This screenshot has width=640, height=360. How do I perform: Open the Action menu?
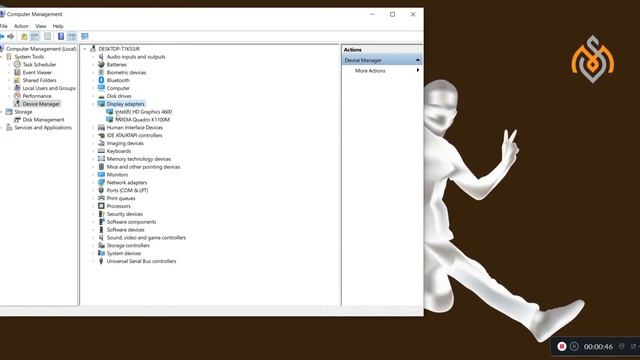point(21,26)
